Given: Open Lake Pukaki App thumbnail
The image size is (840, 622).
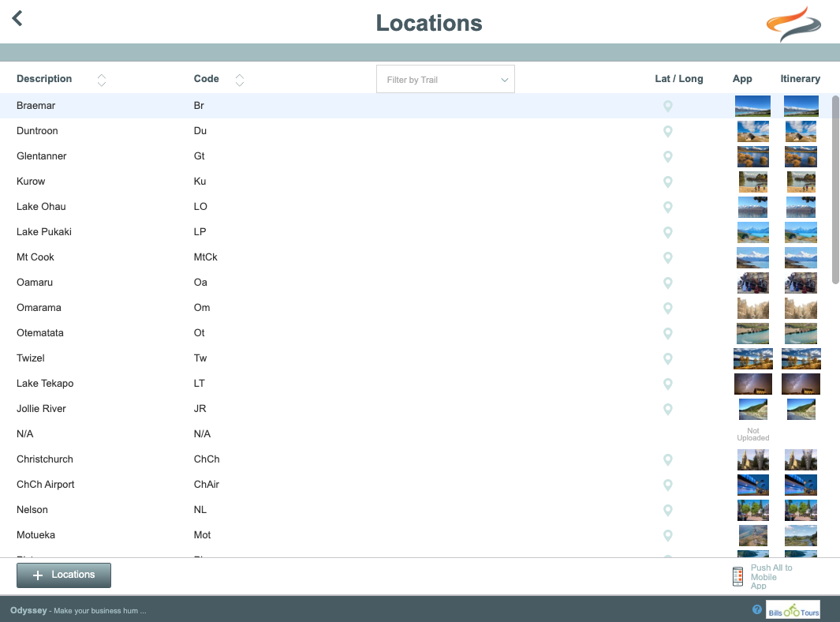Looking at the screenshot, I should [752, 232].
